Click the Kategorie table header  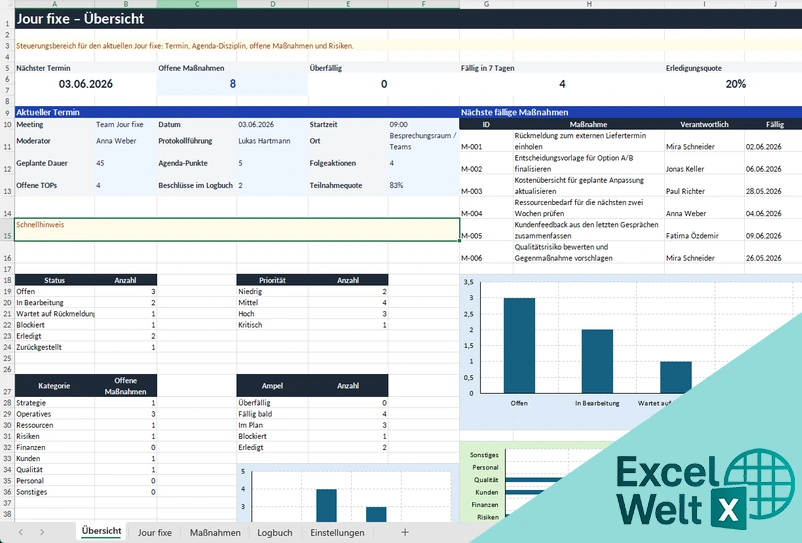tap(54, 386)
